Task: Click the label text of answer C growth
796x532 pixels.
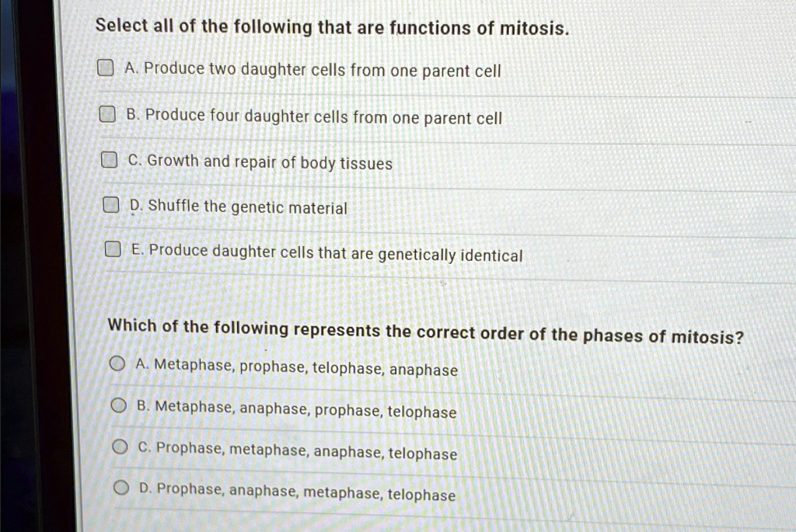Action: click(260, 163)
